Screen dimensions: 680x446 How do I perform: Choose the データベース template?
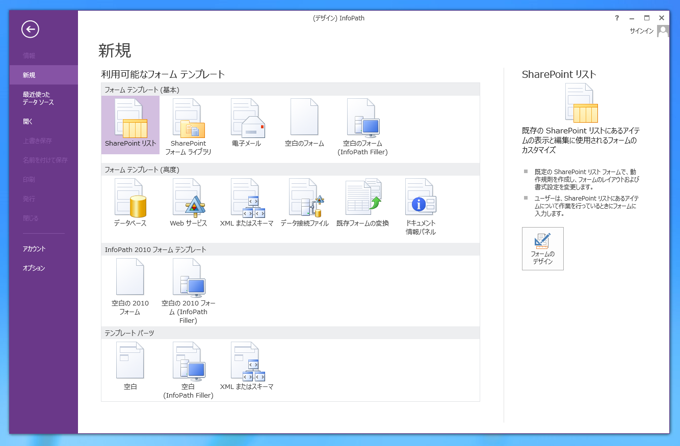[130, 203]
